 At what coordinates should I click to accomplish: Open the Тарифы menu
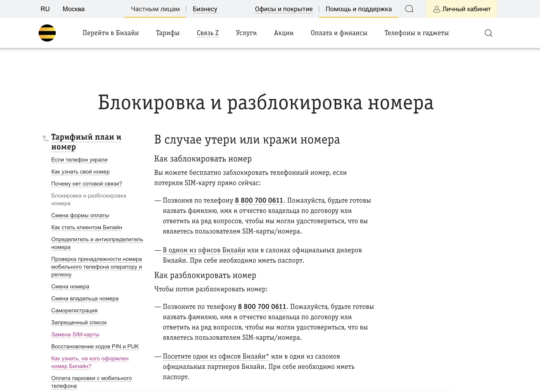(168, 33)
